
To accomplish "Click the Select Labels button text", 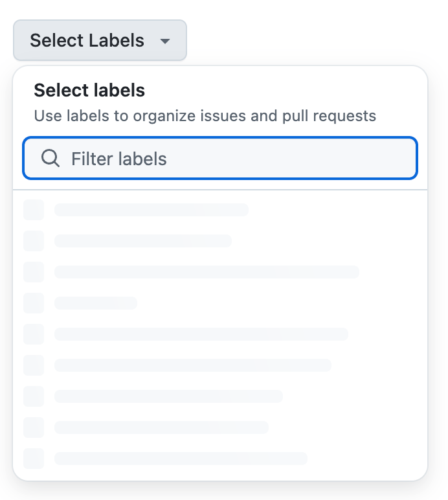I will (87, 40).
